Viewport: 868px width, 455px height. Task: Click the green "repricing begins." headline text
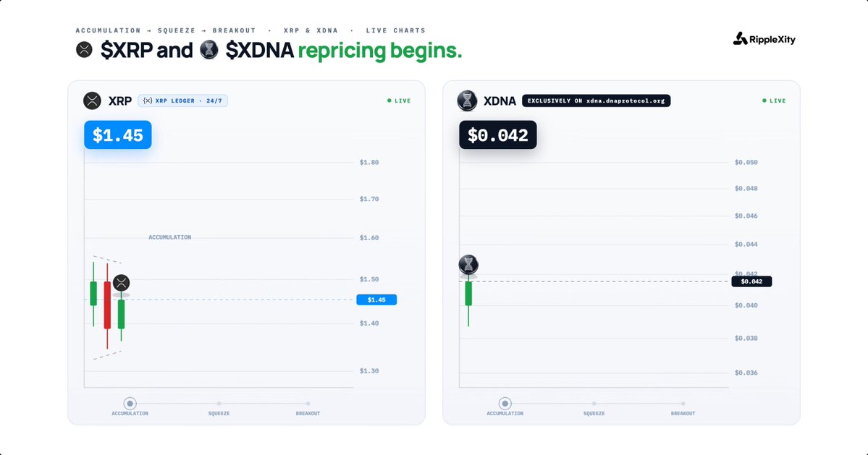pos(380,51)
